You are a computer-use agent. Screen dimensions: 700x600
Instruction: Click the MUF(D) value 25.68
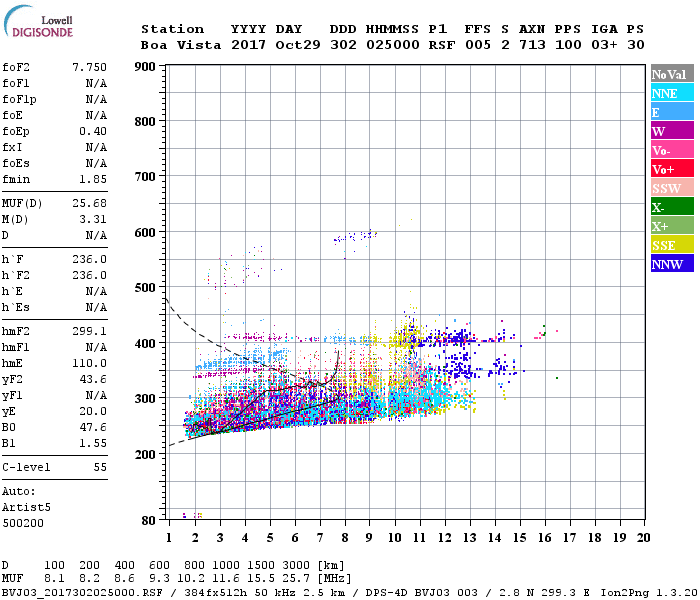pyautogui.click(x=90, y=203)
